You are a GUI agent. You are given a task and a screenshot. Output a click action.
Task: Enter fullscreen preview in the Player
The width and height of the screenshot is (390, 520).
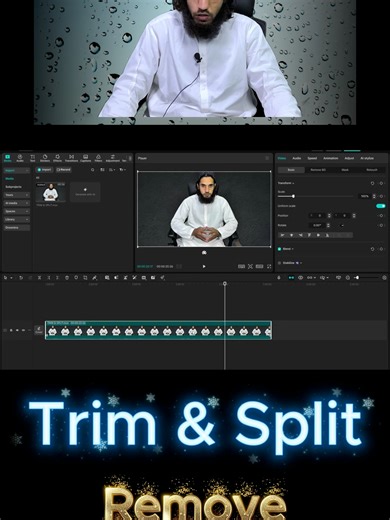pos(269,266)
